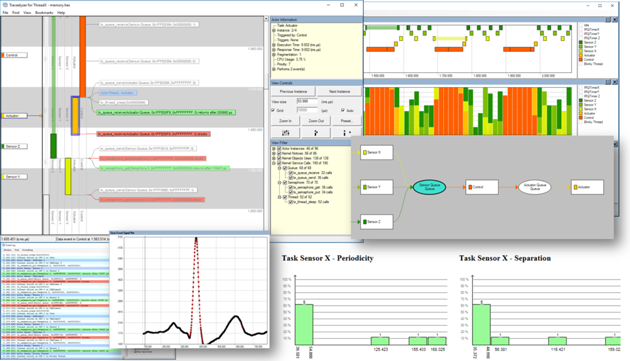This screenshot has width=630, height=361.
Task: Click the Control node in the flow graph
Action: (x=482, y=187)
